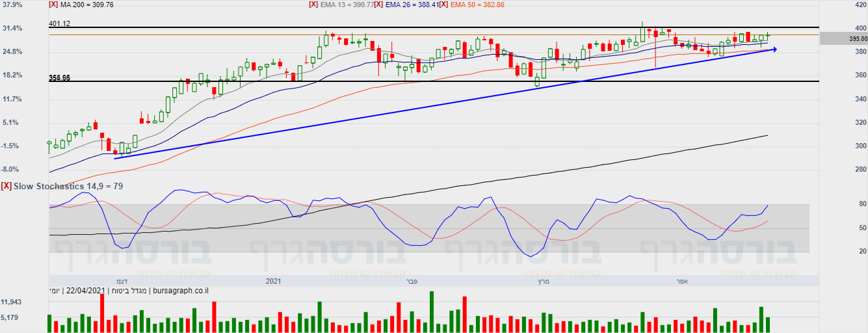The height and width of the screenshot is (333, 868).
Task: Click the Slow Stochastics 14,9 = 79 label
Action: [x=68, y=186]
